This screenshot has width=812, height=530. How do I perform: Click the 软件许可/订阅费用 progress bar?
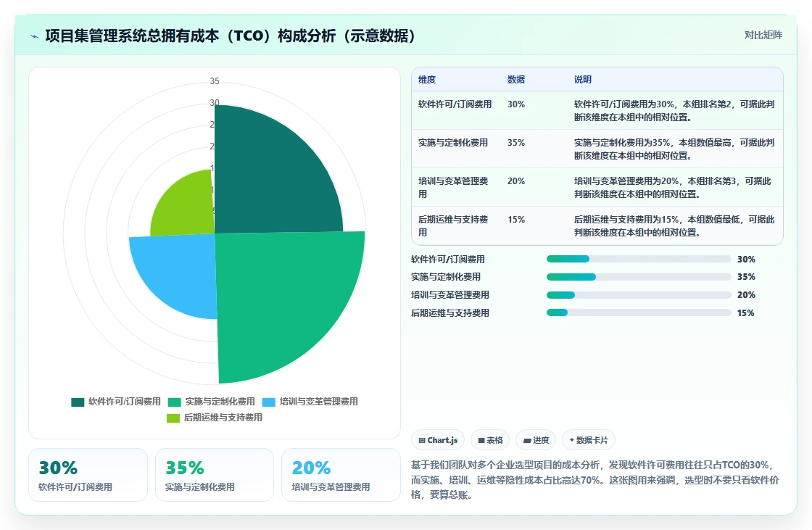coord(639,259)
